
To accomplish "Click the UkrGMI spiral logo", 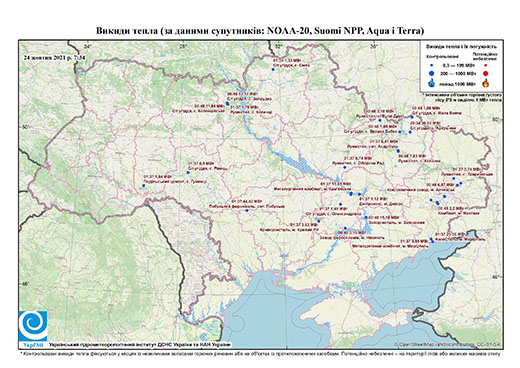I will [x=33, y=326].
